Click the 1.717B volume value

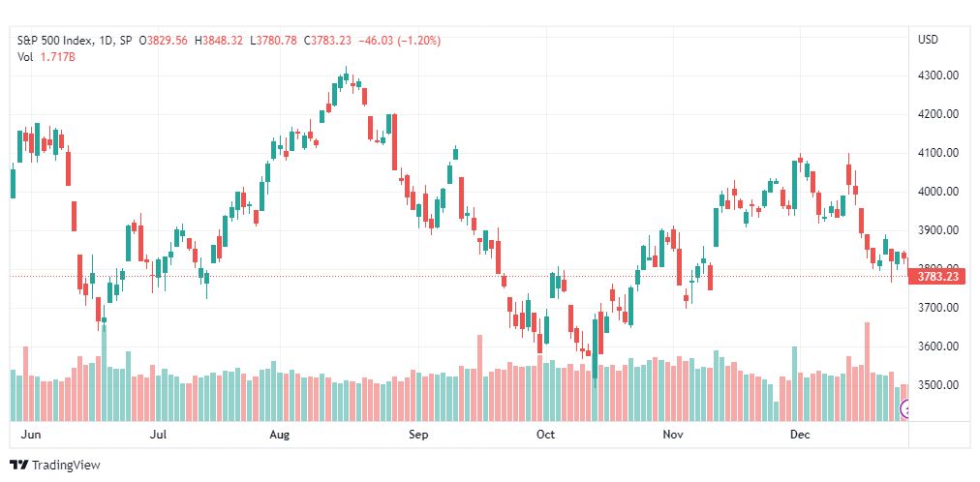(58, 57)
